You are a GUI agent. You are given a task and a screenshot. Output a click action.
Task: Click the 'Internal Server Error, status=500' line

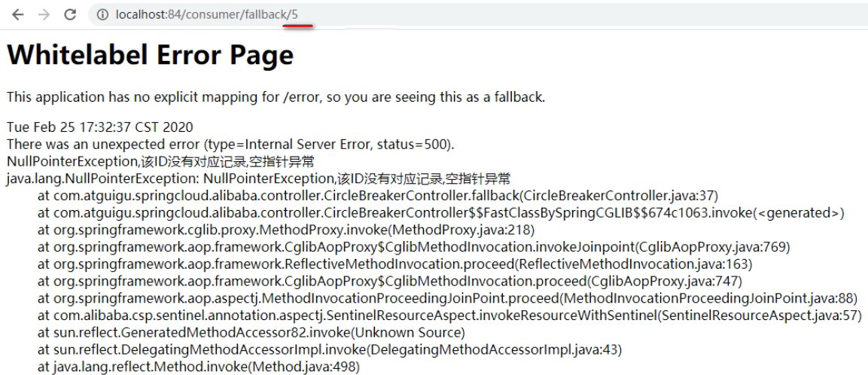pos(230,144)
